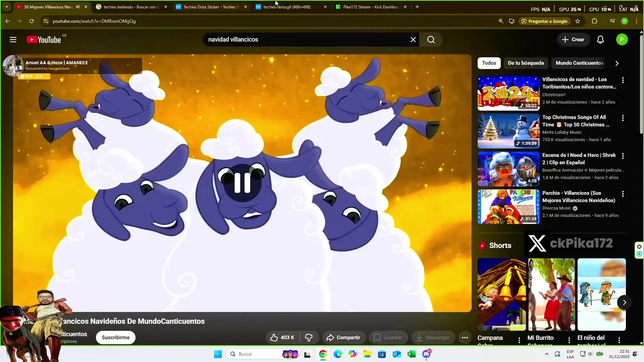This screenshot has width=644, height=362.
Task: Like the video (403 K)
Action: tap(282, 337)
